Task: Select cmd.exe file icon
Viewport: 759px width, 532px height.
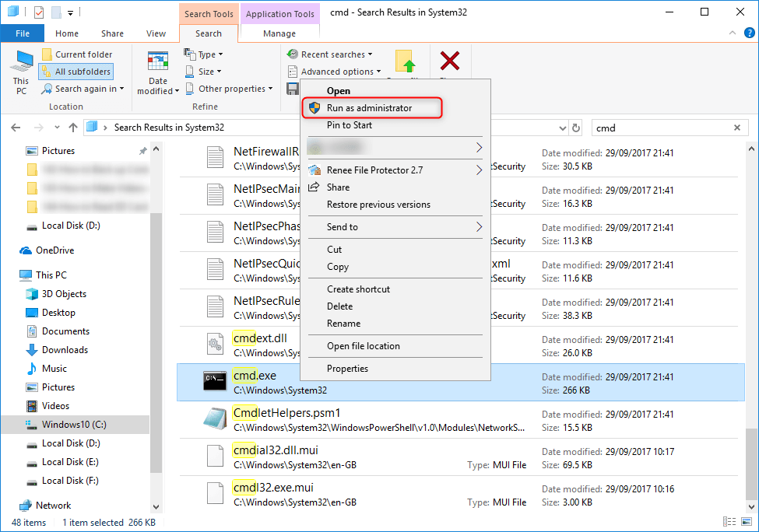Action: 214,380
